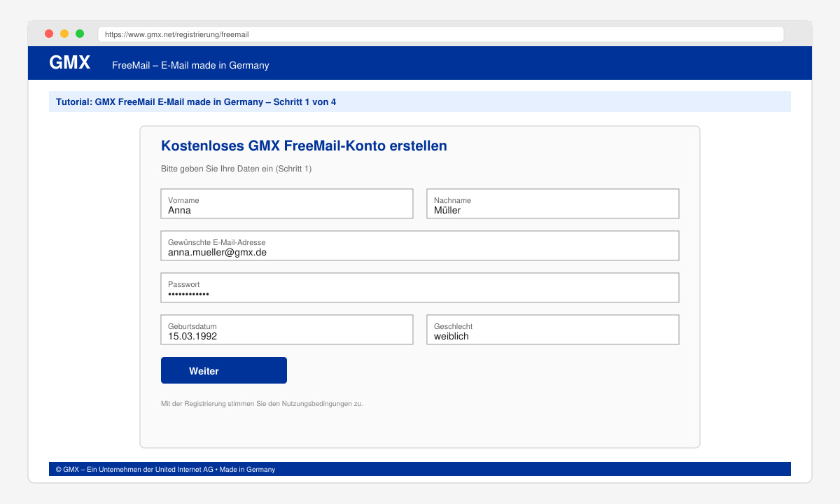Click the Vorname field containing Anna
Screen dimensions: 840x504
[x=287, y=204]
